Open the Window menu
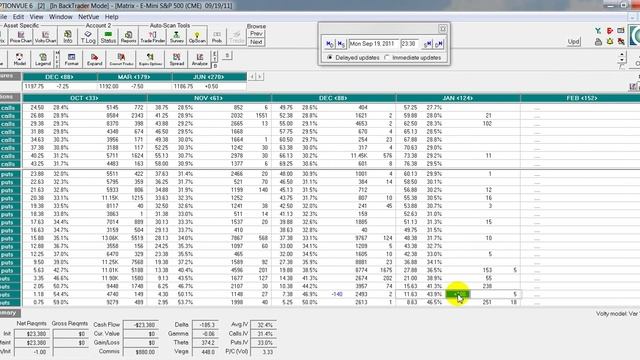Viewport: 640px width, 360px height. tap(60, 17)
